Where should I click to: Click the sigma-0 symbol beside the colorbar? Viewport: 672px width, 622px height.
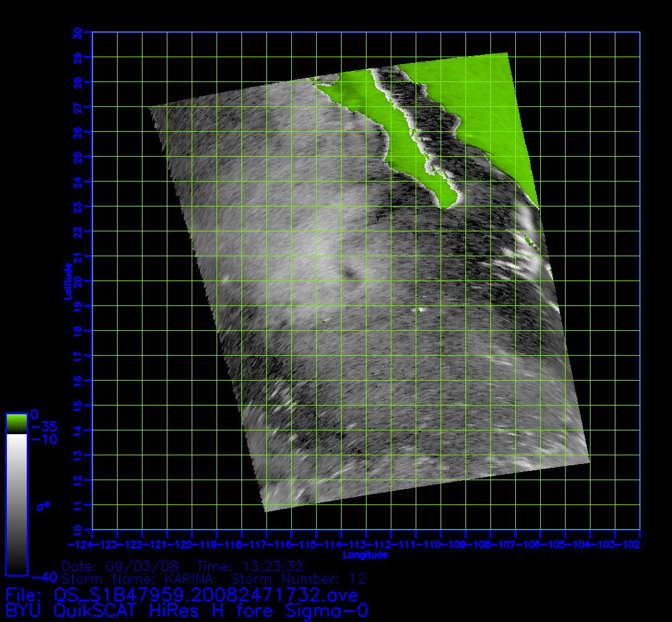43,506
